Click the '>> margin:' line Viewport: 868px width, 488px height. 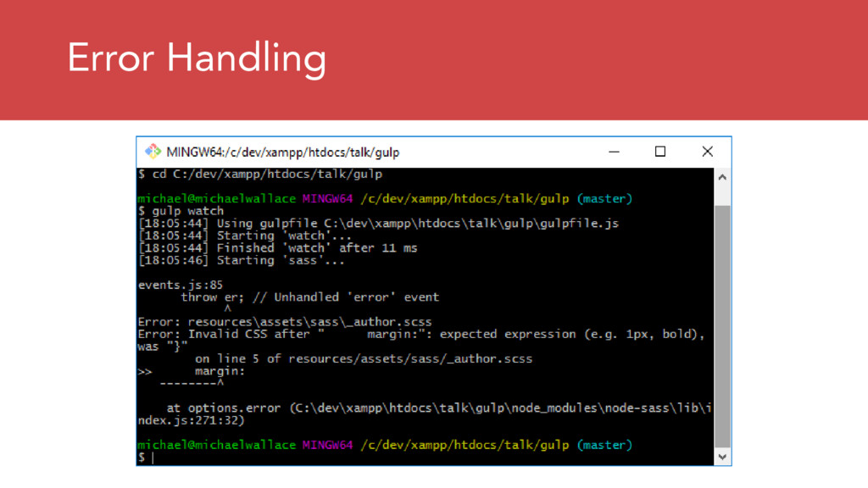tap(192, 371)
